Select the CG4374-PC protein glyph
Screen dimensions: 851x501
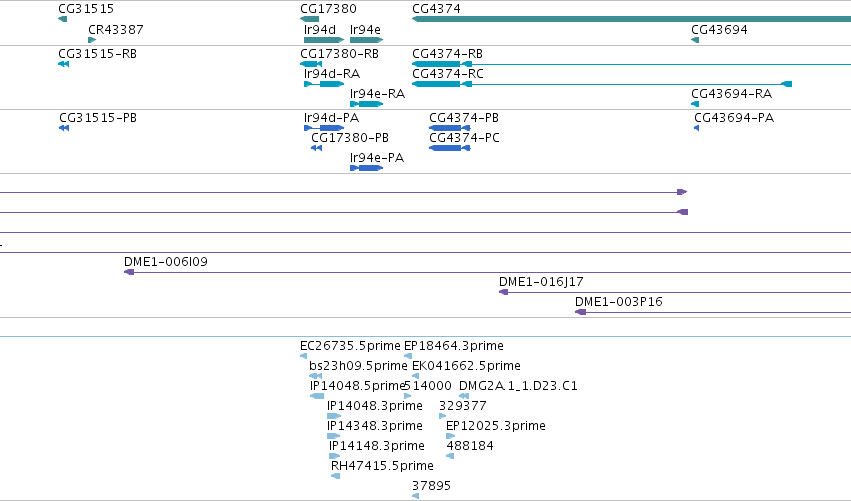coord(449,148)
